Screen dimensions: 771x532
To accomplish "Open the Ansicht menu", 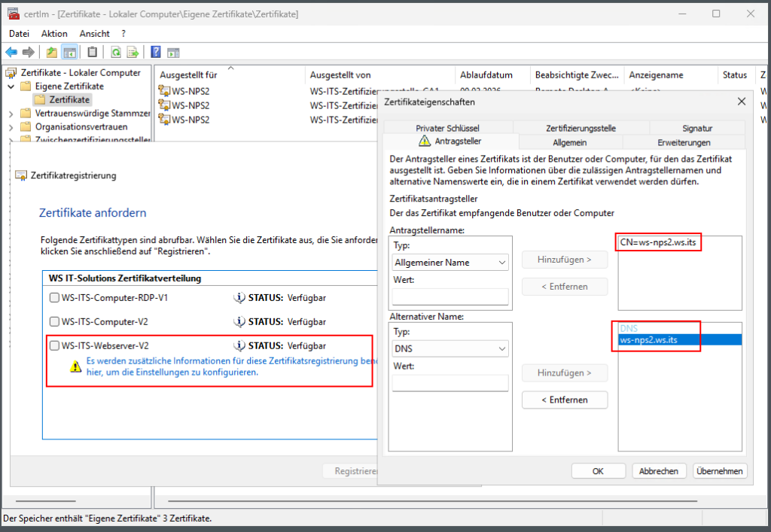I will pyautogui.click(x=94, y=33).
